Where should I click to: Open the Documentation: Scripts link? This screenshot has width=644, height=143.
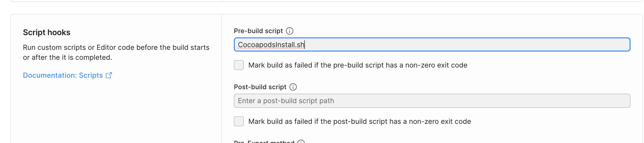click(63, 75)
